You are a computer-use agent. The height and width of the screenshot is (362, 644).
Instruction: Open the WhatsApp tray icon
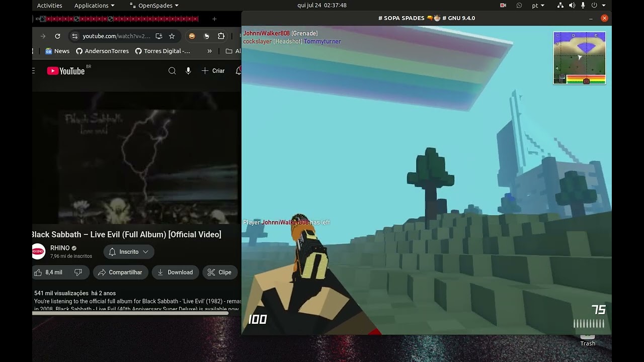pyautogui.click(x=519, y=6)
